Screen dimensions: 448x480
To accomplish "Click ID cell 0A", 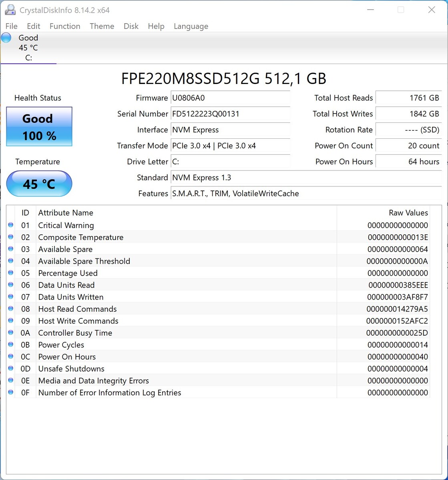I will pyautogui.click(x=25, y=333).
